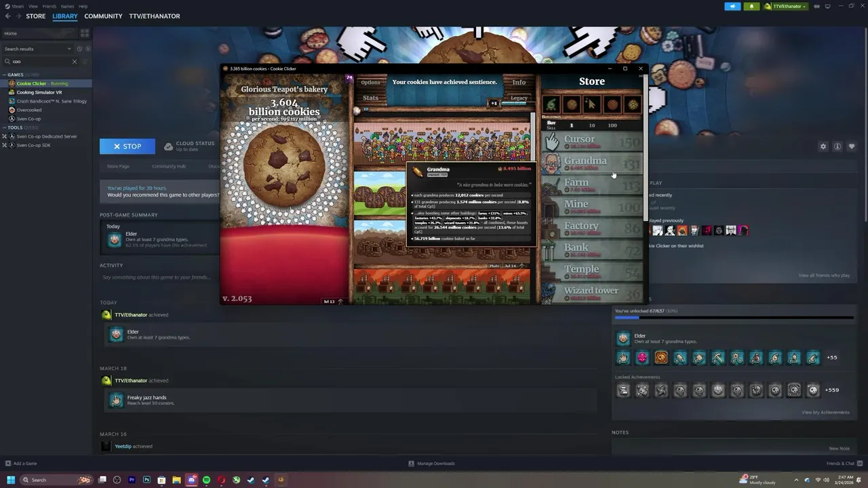Image resolution: width=868 pixels, height=488 pixels.
Task: Click the big cookie in Cookie Clicker
Action: pos(284,168)
